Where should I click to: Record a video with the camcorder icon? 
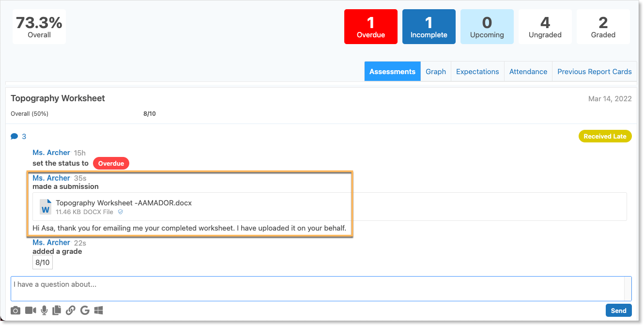31,310
